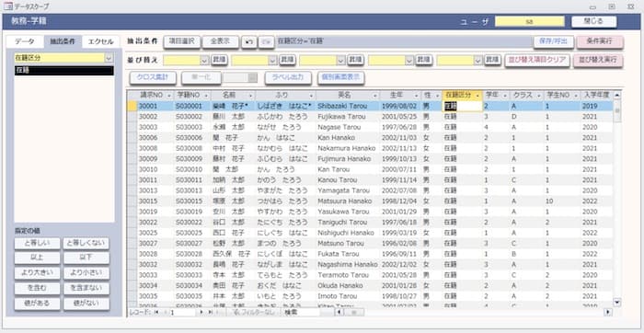
Task: Click the greyed icon button right of undo
Action: pyautogui.click(x=266, y=42)
